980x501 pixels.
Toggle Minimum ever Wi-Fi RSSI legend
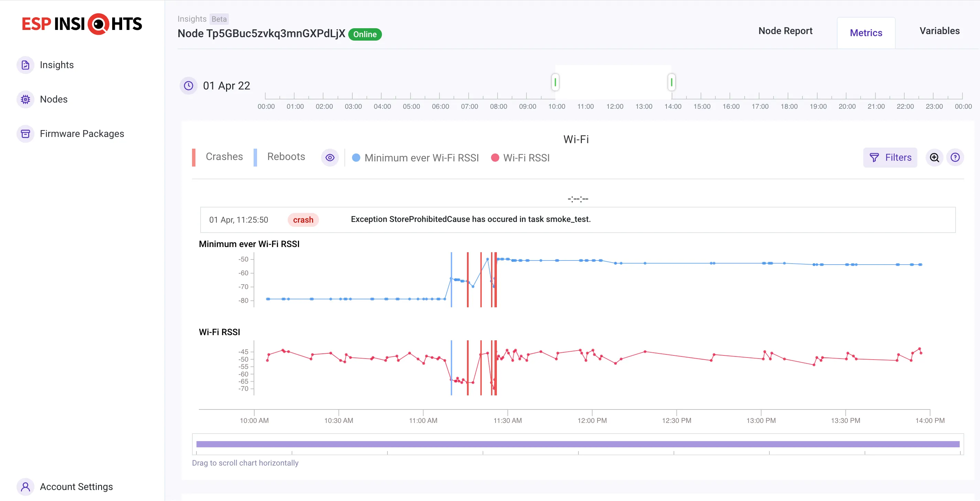click(415, 158)
